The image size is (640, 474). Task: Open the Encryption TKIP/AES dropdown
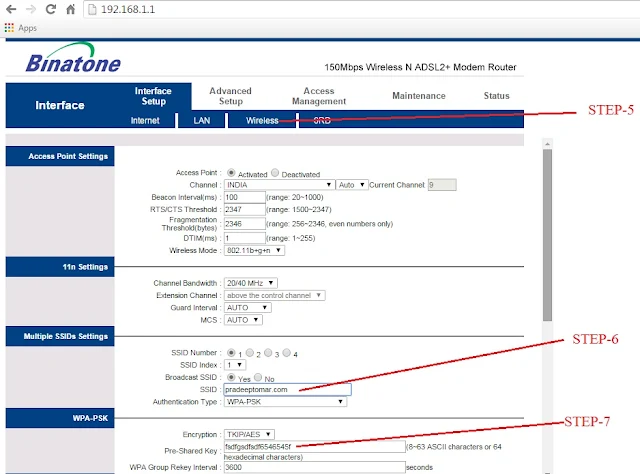coord(249,434)
